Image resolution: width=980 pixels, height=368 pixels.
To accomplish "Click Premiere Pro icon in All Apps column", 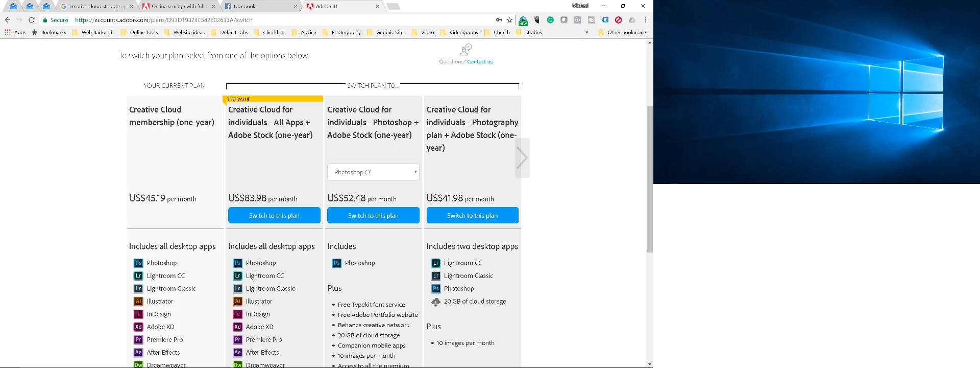I will pyautogui.click(x=237, y=339).
